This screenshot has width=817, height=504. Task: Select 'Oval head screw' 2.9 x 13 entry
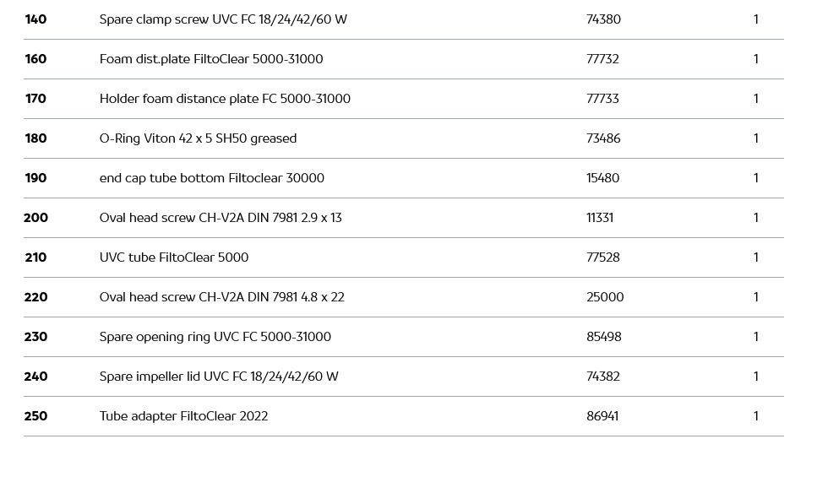pos(221,218)
